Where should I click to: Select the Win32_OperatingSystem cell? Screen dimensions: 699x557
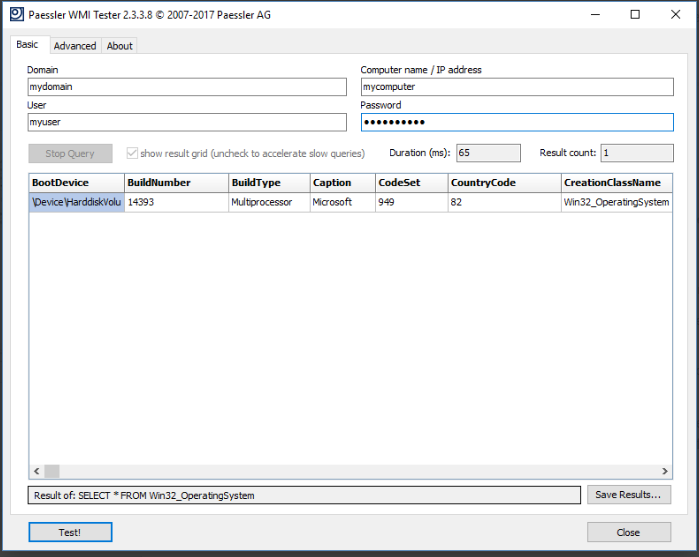pos(617,202)
